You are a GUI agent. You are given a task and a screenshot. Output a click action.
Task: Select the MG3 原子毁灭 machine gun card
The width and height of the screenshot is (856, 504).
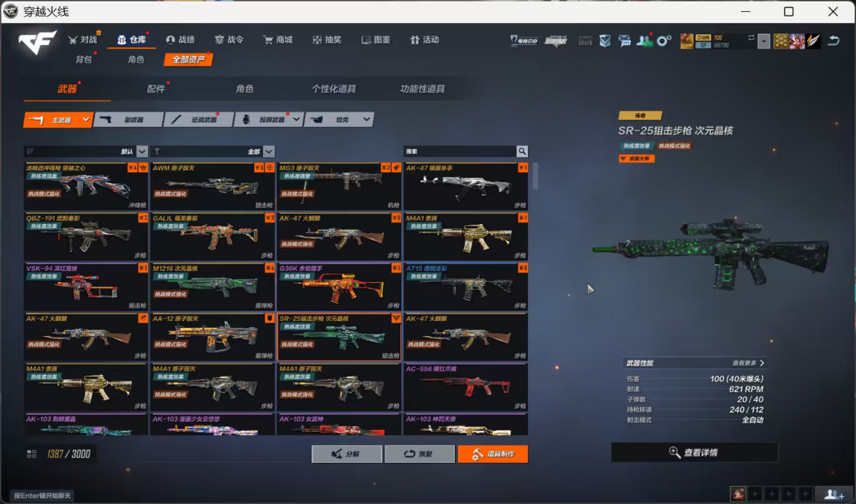pyautogui.click(x=339, y=186)
